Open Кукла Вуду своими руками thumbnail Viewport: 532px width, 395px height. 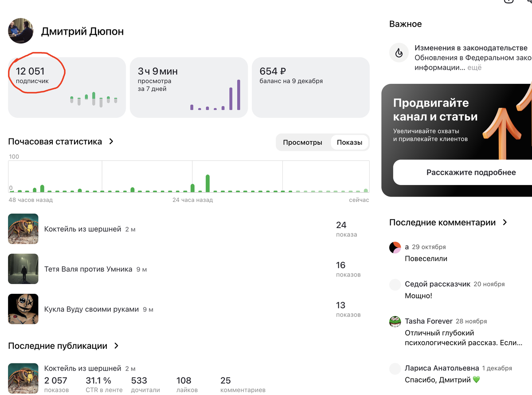[23, 309]
